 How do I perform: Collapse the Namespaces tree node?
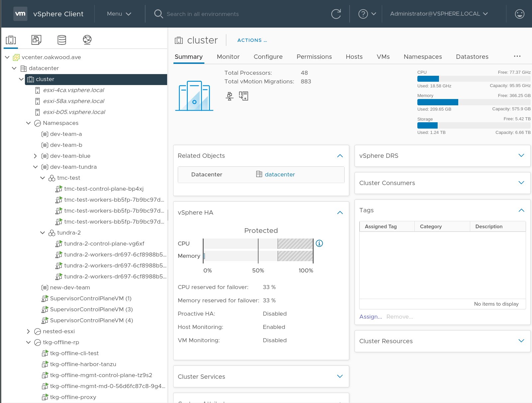tap(28, 123)
